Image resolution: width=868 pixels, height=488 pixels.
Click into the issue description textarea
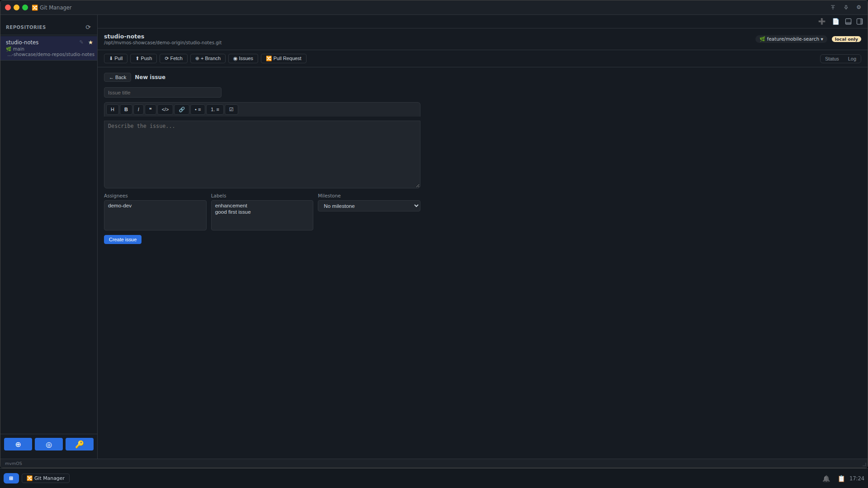pyautogui.click(x=262, y=154)
